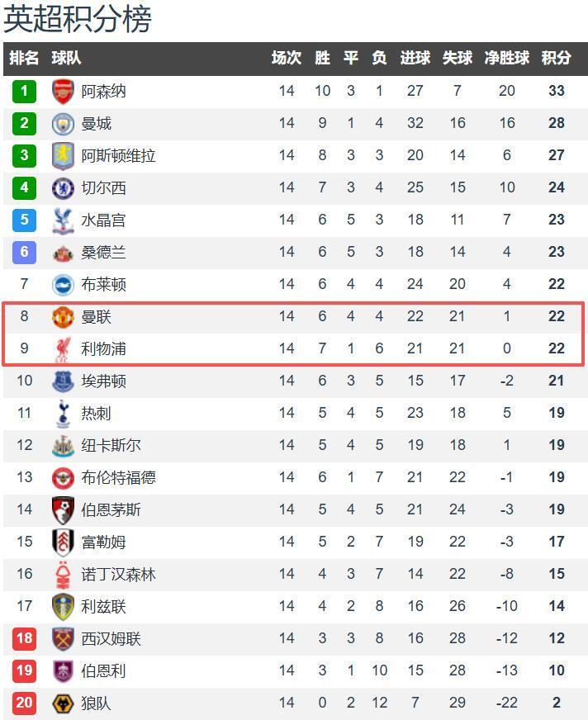
Task: Click the 纽卡斯尔 team name
Action: coord(111,445)
